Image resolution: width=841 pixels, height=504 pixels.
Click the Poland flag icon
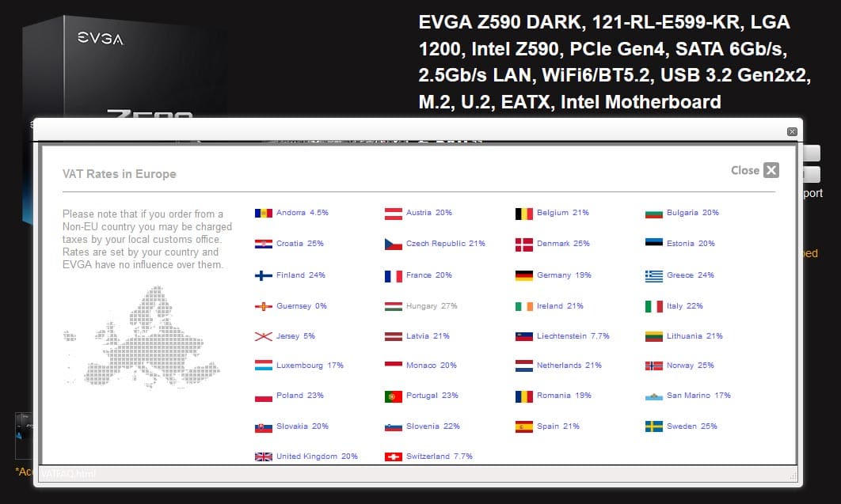[264, 397]
